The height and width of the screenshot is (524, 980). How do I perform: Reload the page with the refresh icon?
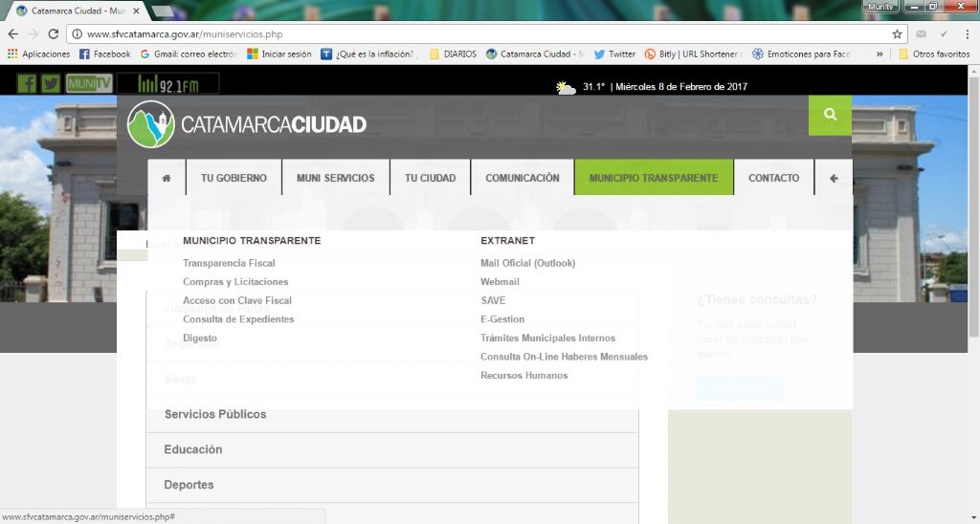pyautogui.click(x=54, y=33)
